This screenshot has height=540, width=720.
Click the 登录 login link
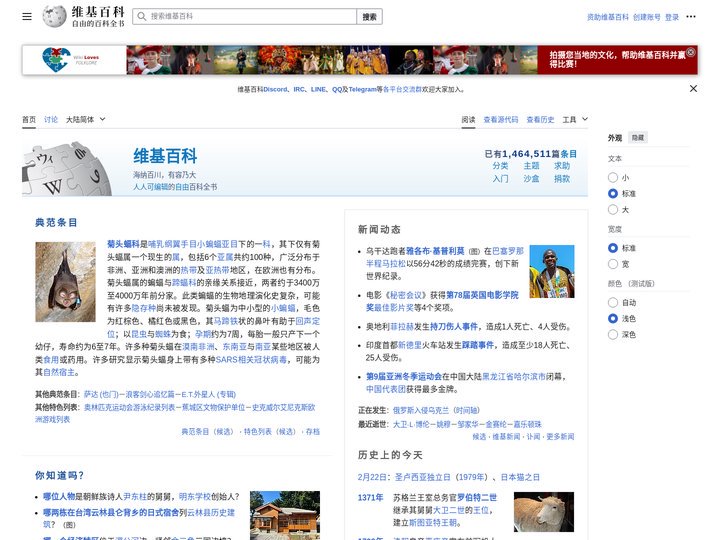pyautogui.click(x=672, y=17)
